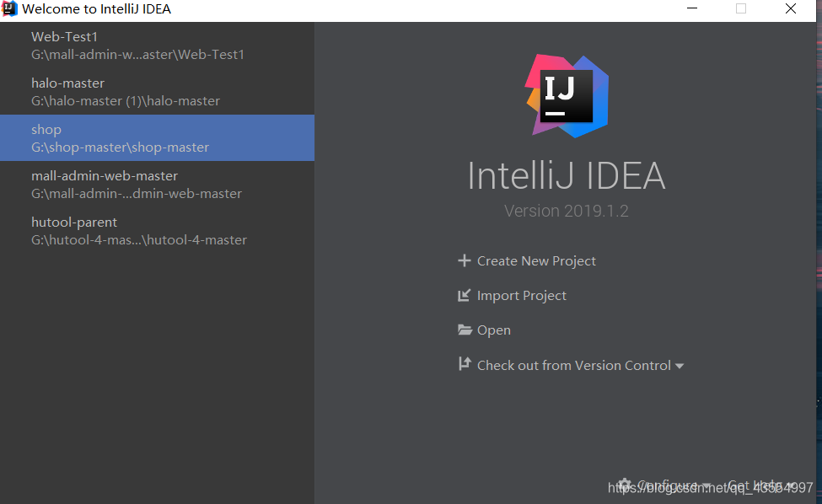Close the Welcome to IntelliJ IDEA window
Image resolution: width=822 pixels, height=504 pixels.
pos(791,8)
